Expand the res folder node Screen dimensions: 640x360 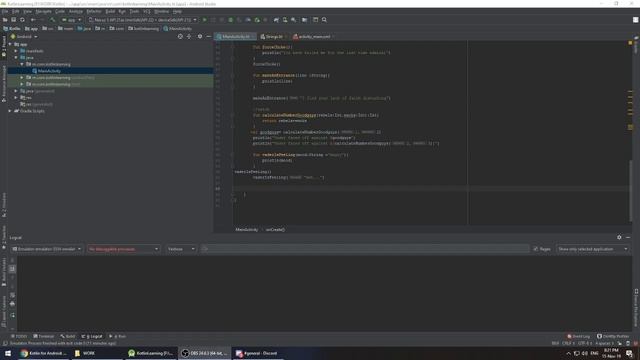tap(16, 98)
